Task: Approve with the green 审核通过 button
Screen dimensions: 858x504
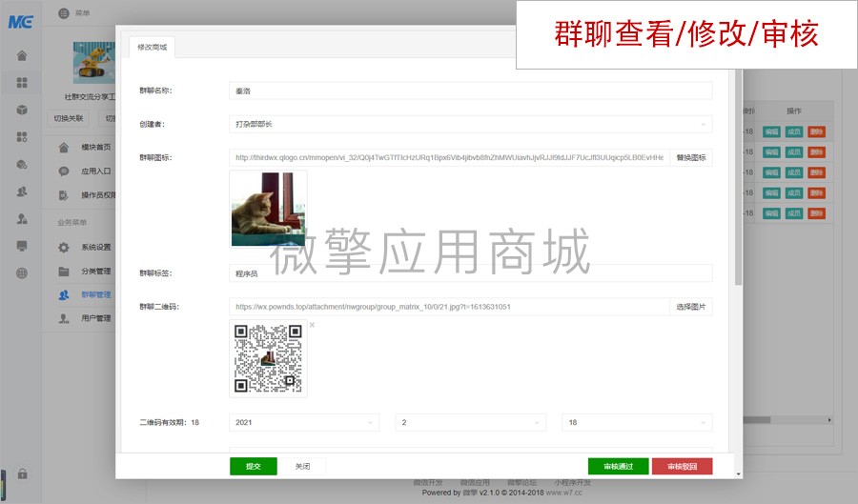Action: [x=619, y=466]
